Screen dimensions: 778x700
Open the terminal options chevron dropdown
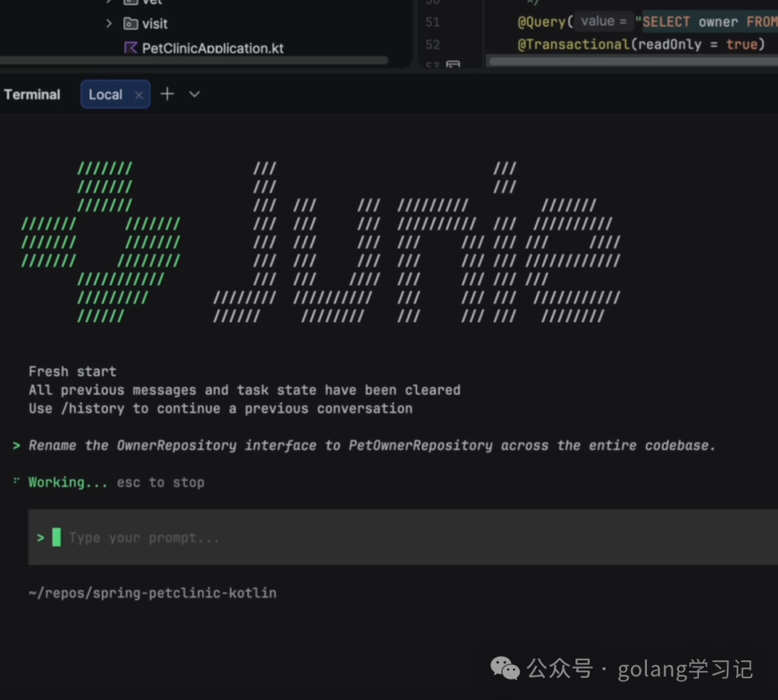[x=194, y=94]
